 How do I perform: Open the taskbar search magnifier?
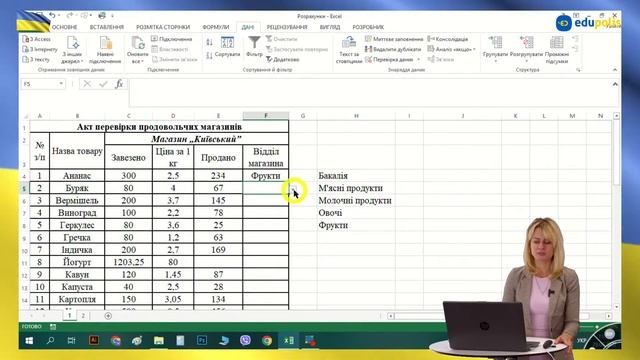point(50,340)
